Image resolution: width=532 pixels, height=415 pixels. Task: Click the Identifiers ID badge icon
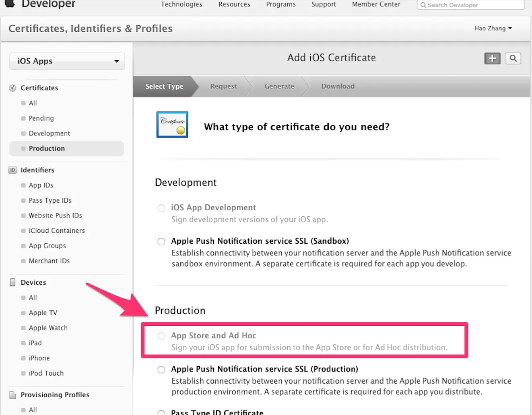tap(13, 170)
